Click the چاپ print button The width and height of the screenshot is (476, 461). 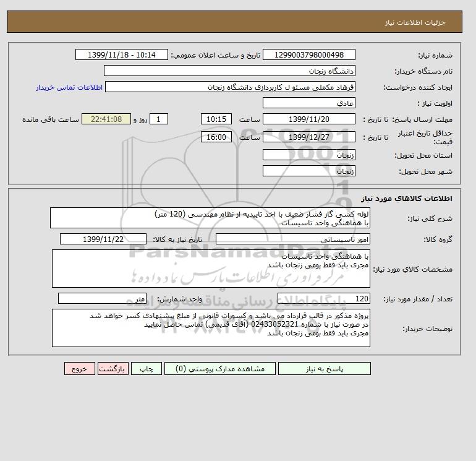(x=147, y=369)
